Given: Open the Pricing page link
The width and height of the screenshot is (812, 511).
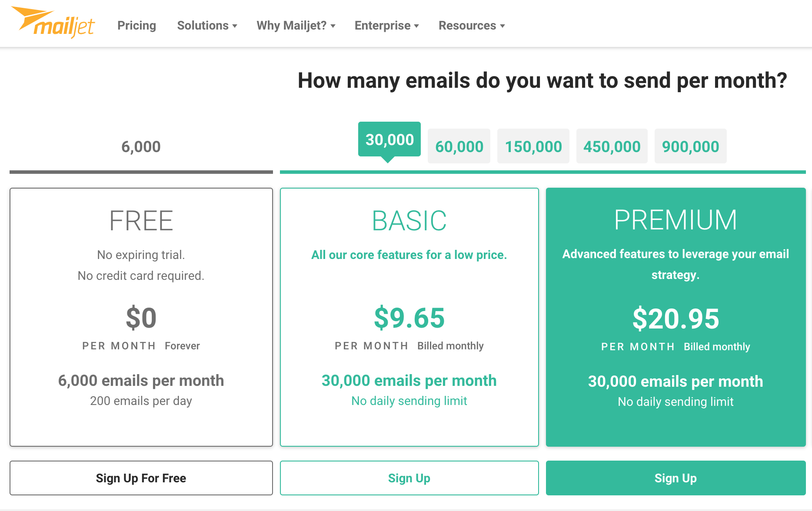Looking at the screenshot, I should pos(136,25).
